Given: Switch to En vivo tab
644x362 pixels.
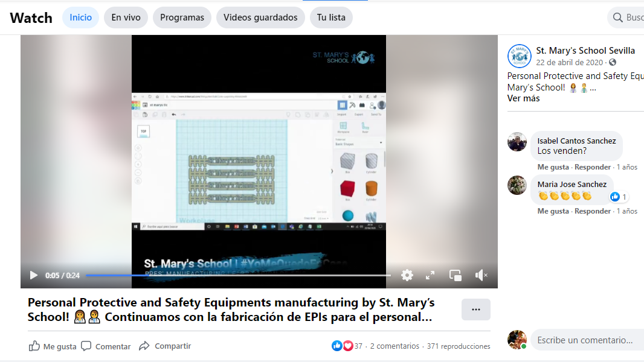Looking at the screenshot, I should (126, 17).
